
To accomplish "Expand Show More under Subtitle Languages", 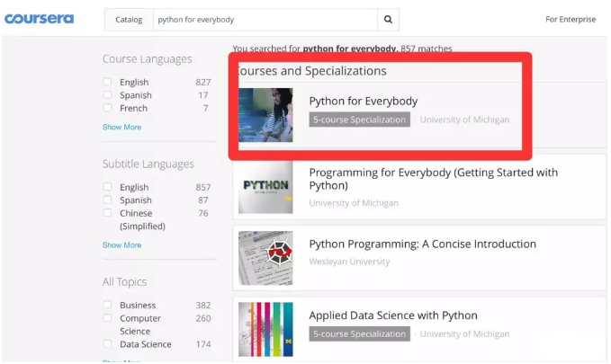I will tap(121, 245).
